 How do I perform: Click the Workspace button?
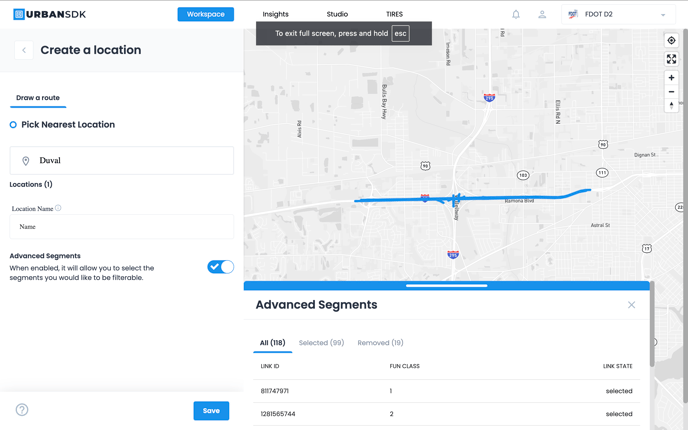205,14
